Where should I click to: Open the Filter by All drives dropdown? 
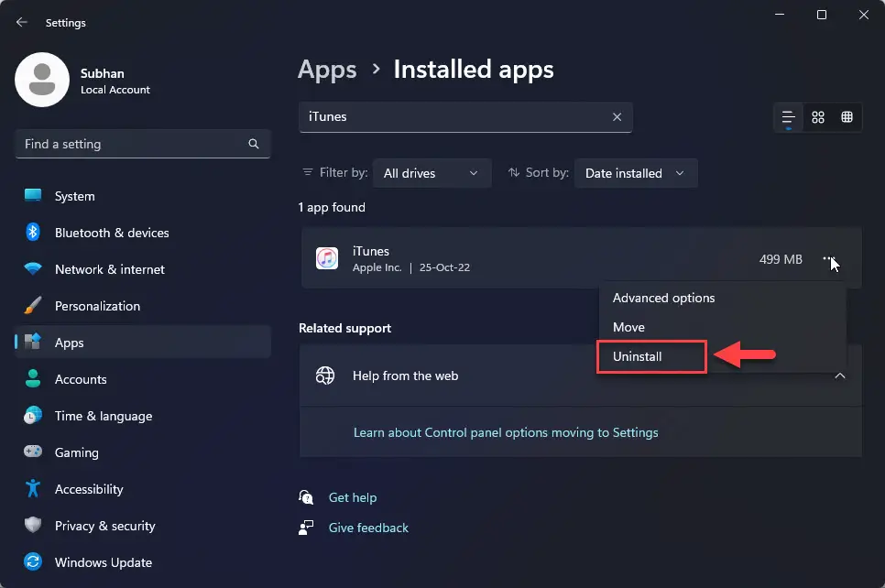tap(432, 173)
